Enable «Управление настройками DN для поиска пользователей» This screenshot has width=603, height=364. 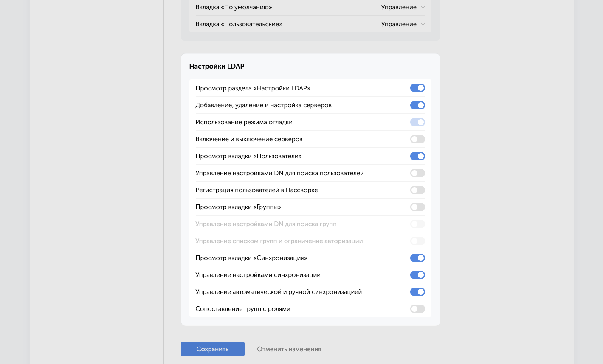(417, 173)
